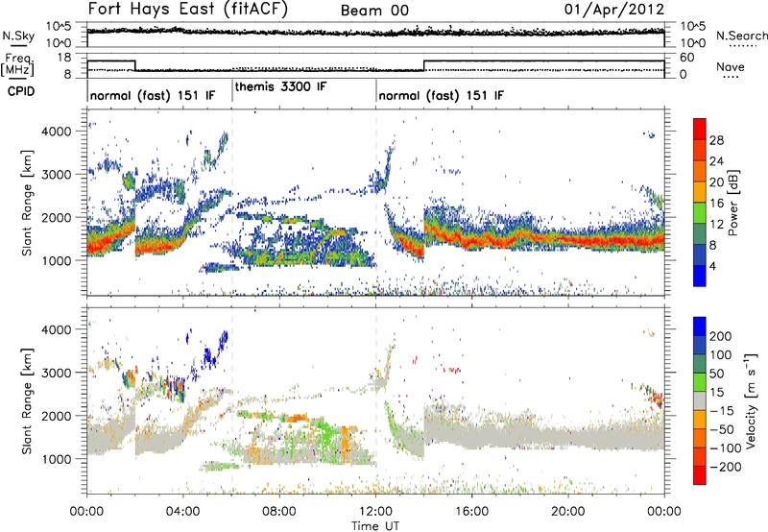Click the 'themis 3300 IF' CPID label
The width and height of the screenshot is (768, 532).
coord(280,86)
